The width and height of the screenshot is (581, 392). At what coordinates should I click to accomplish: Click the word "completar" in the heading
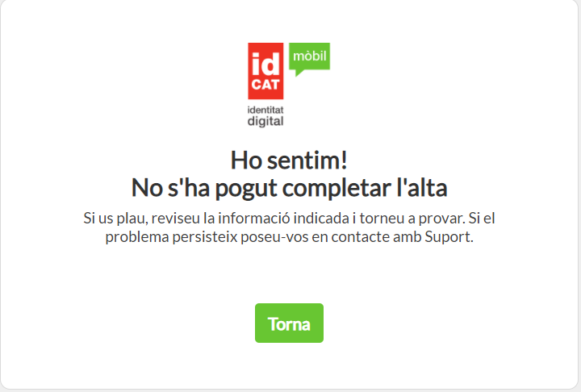point(336,188)
